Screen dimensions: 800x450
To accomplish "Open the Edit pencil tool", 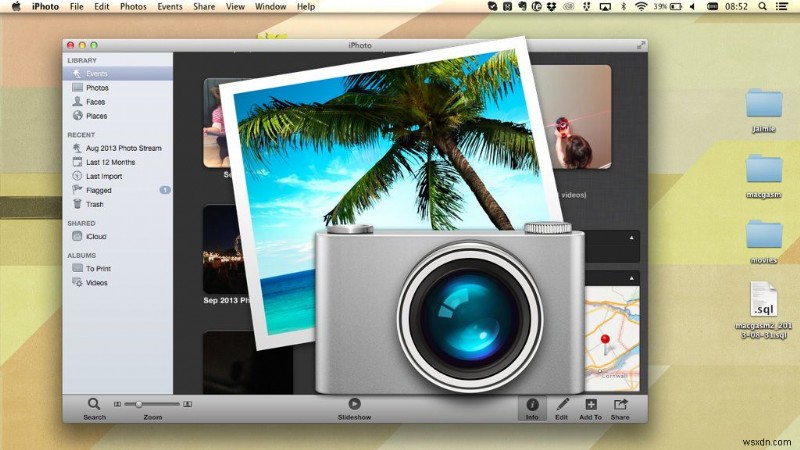I will pos(562,409).
